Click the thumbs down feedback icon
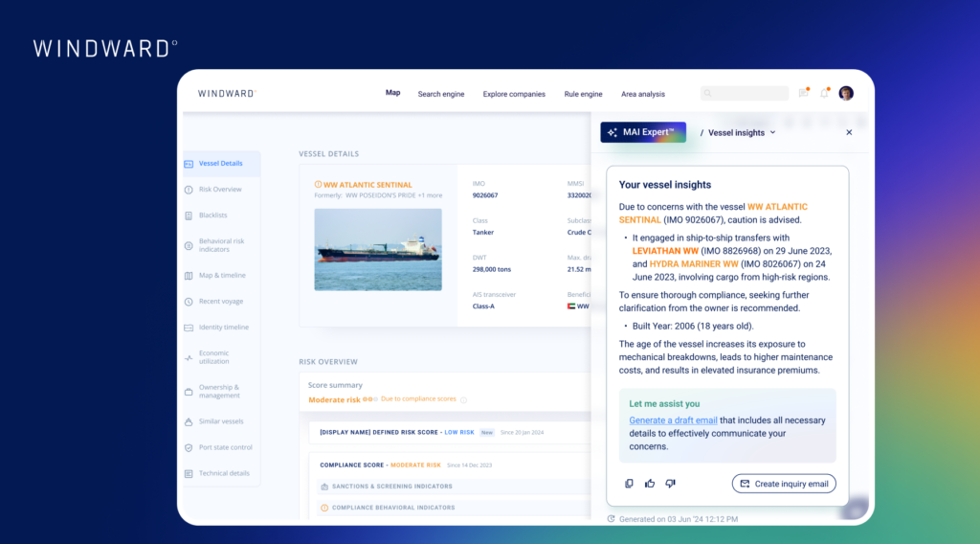Image resolution: width=980 pixels, height=544 pixels. [670, 484]
